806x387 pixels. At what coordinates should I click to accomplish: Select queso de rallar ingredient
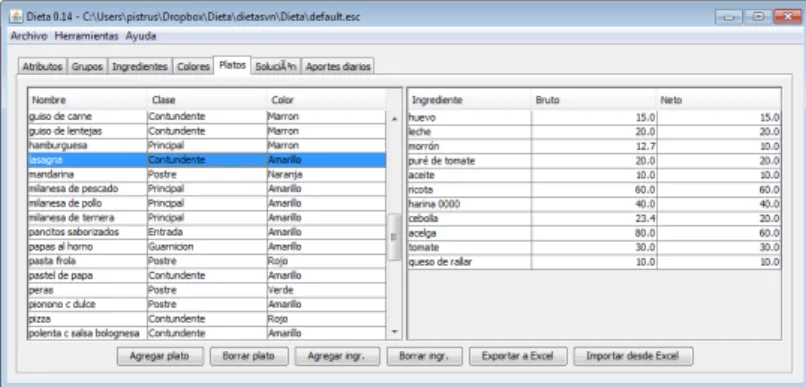pyautogui.click(x=594, y=262)
